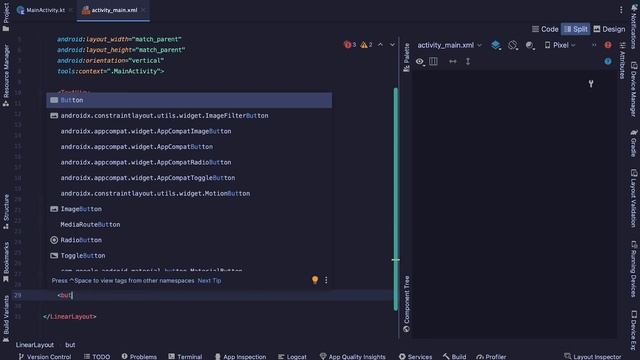Image resolution: width=640 pixels, height=360 pixels.
Task: Switch editor to Split view
Action: [576, 29]
